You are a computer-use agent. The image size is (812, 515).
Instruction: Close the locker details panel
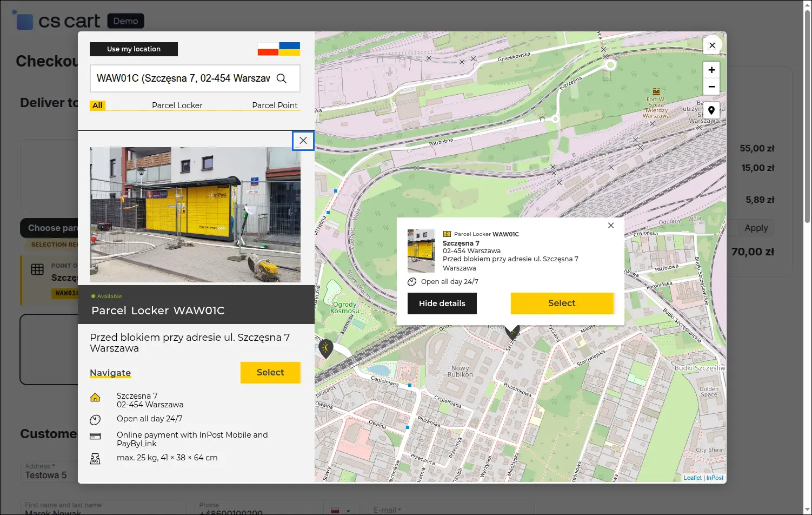point(303,141)
